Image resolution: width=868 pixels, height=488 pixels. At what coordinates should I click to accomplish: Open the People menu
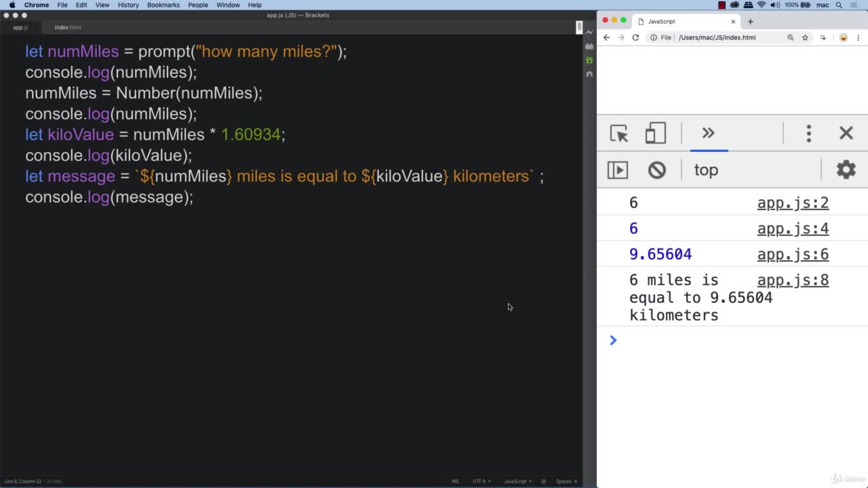tap(198, 5)
